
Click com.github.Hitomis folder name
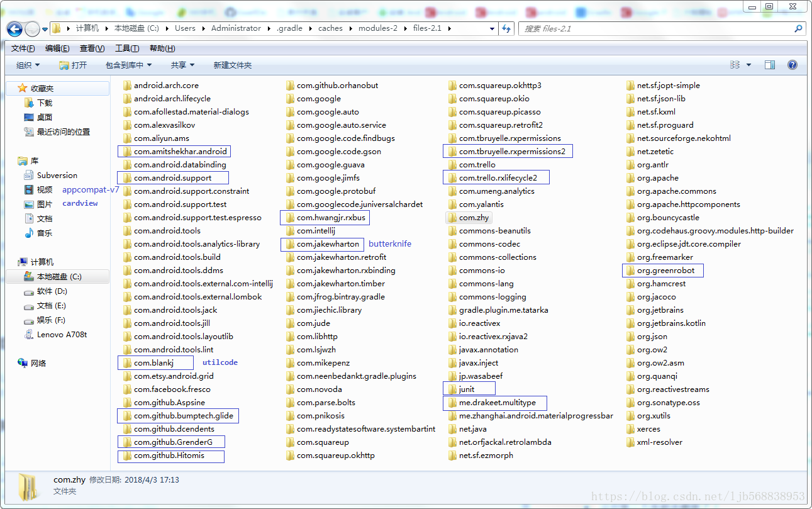tap(169, 456)
